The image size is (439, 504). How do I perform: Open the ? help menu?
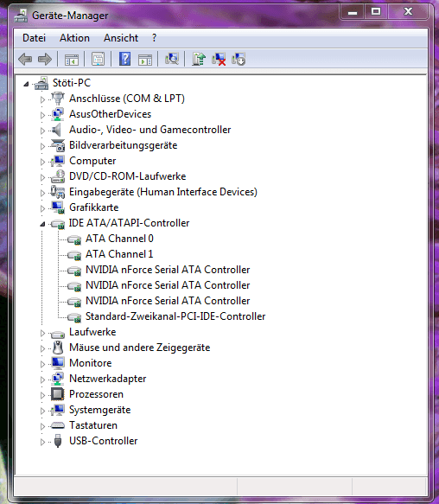click(155, 38)
